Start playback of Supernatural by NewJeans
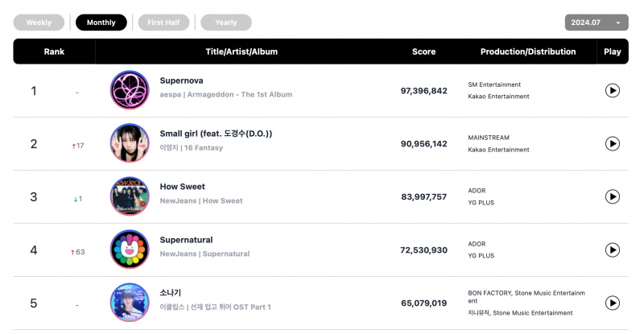The width and height of the screenshot is (644, 334). click(612, 249)
